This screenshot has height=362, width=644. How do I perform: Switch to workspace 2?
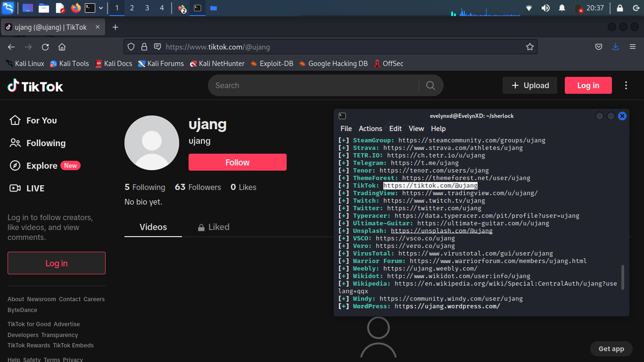[x=132, y=8]
